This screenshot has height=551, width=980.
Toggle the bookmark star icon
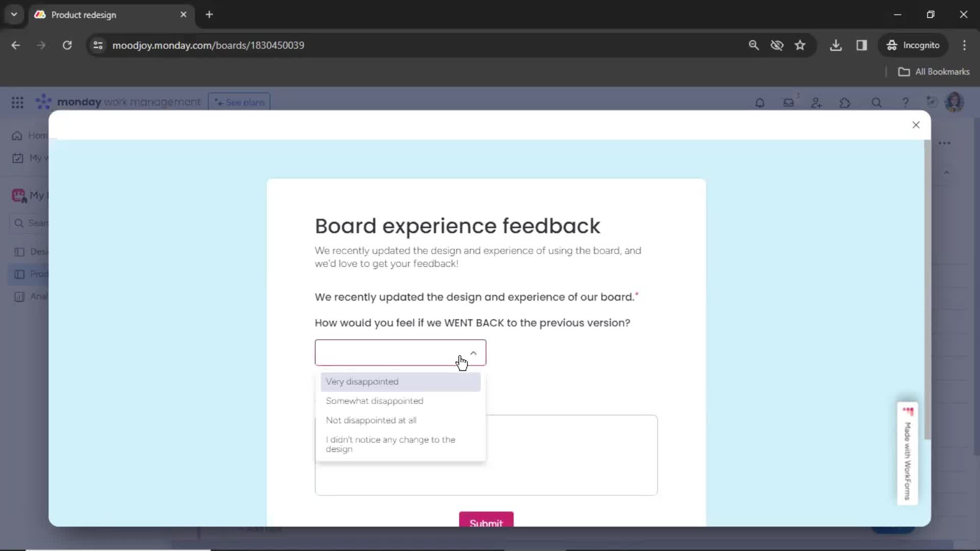coord(800,45)
